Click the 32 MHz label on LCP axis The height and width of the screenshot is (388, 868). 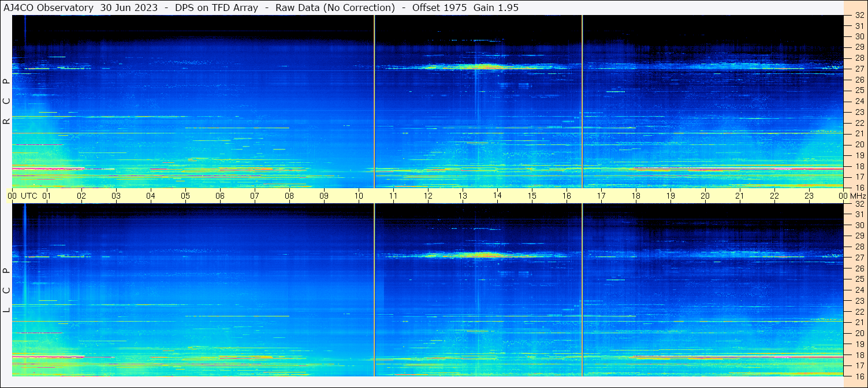click(x=859, y=203)
